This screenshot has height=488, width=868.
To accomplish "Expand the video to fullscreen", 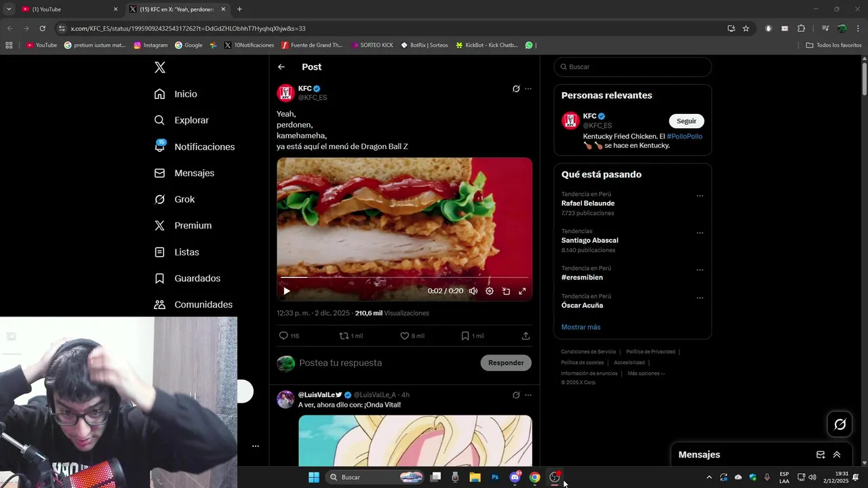I will [x=522, y=291].
